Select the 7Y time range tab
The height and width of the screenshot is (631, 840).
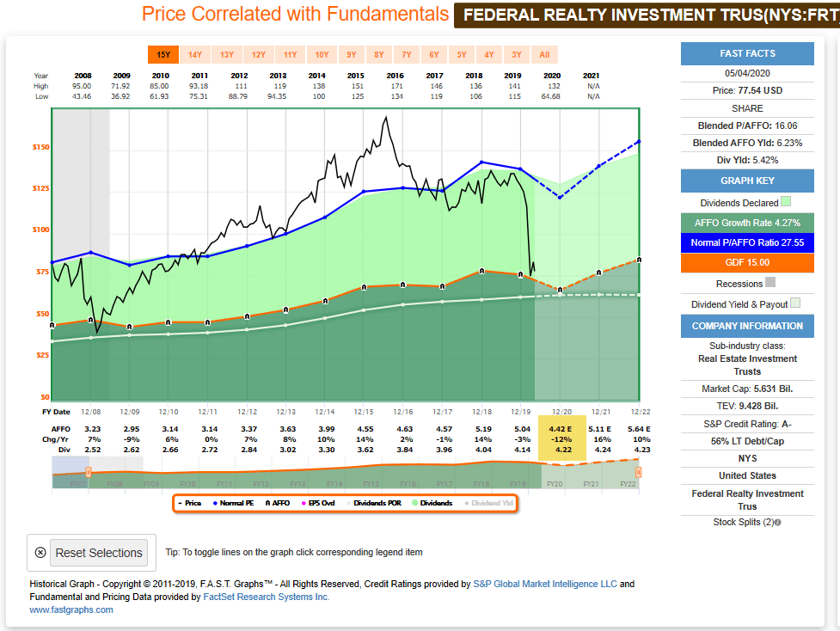pos(407,55)
